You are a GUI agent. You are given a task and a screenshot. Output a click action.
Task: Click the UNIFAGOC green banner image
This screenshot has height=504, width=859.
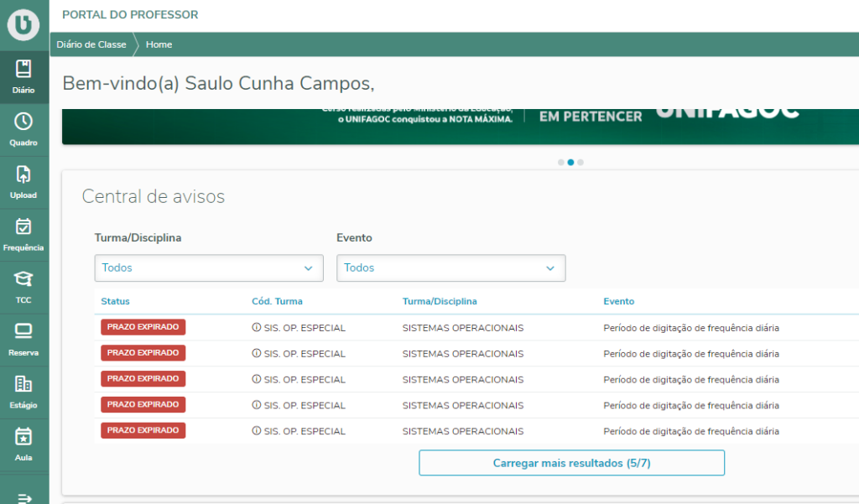click(x=460, y=126)
